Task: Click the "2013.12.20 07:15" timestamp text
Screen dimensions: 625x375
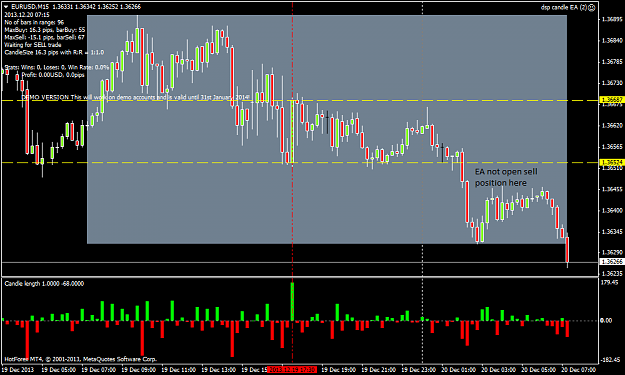Action: (x=27, y=15)
